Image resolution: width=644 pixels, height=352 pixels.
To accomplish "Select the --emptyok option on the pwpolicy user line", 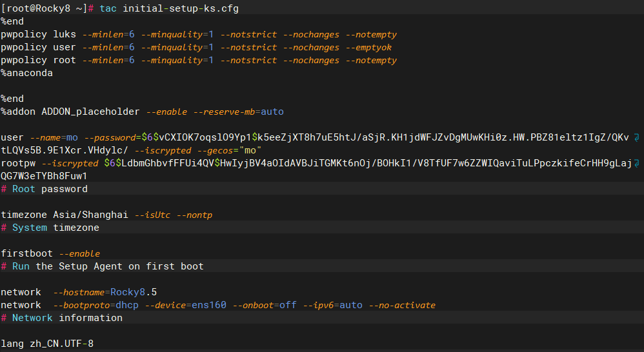I will [368, 47].
